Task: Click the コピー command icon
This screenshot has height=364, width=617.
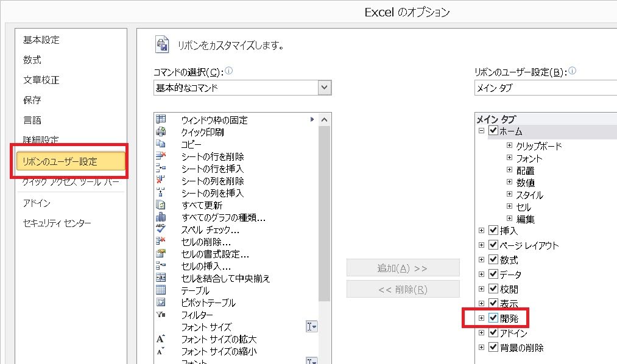Action: [161, 144]
